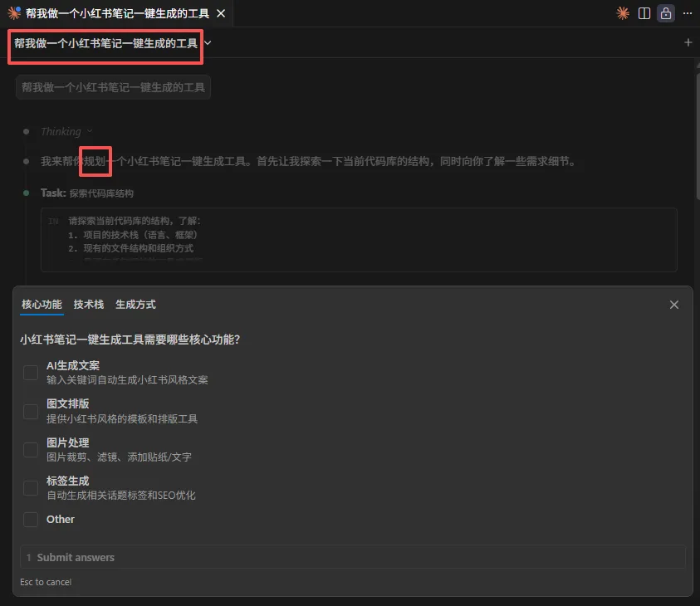This screenshot has width=700, height=606.
Task: Toggle the split editor layout icon
Action: click(644, 13)
